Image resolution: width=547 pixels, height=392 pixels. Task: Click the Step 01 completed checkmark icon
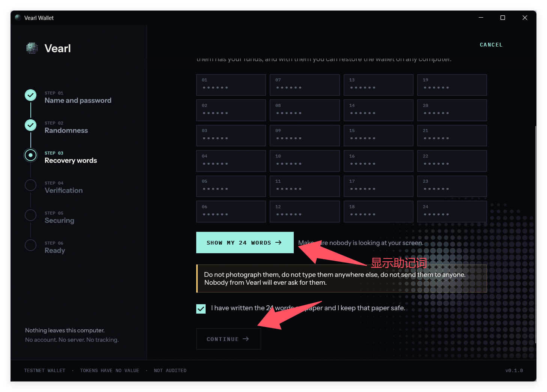31,95
